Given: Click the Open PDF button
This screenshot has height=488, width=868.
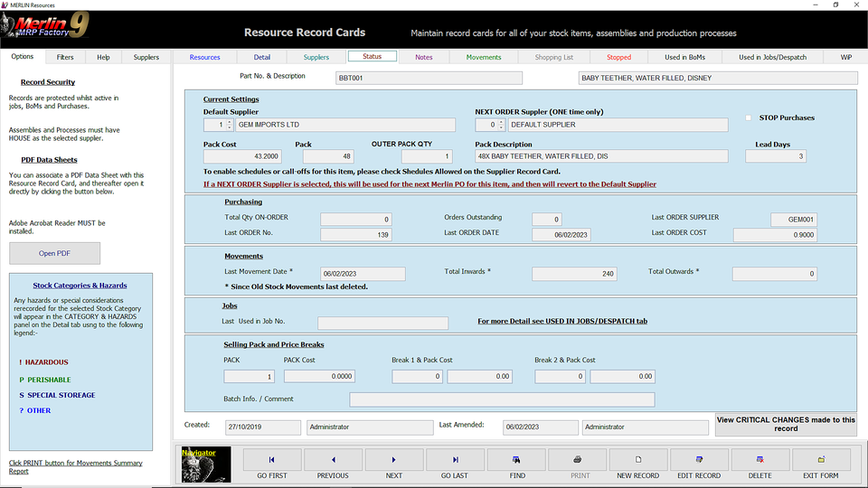Looking at the screenshot, I should (54, 253).
